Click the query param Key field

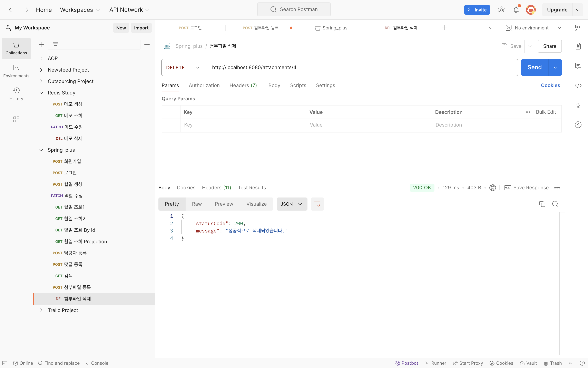tap(243, 125)
